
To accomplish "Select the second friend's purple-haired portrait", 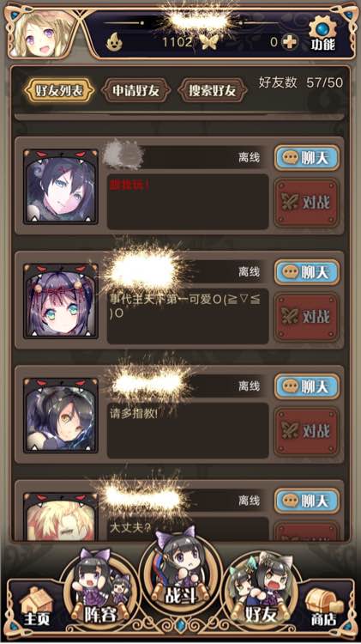I will point(61,301).
